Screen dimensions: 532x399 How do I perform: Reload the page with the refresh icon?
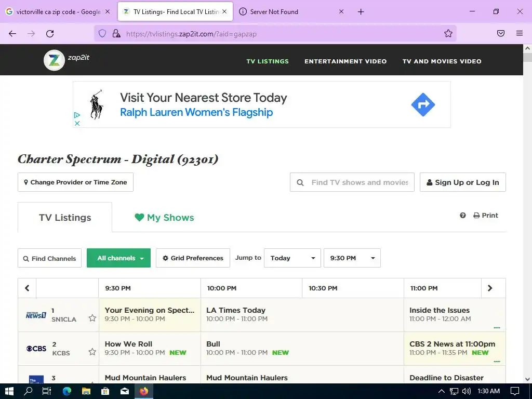point(50,33)
